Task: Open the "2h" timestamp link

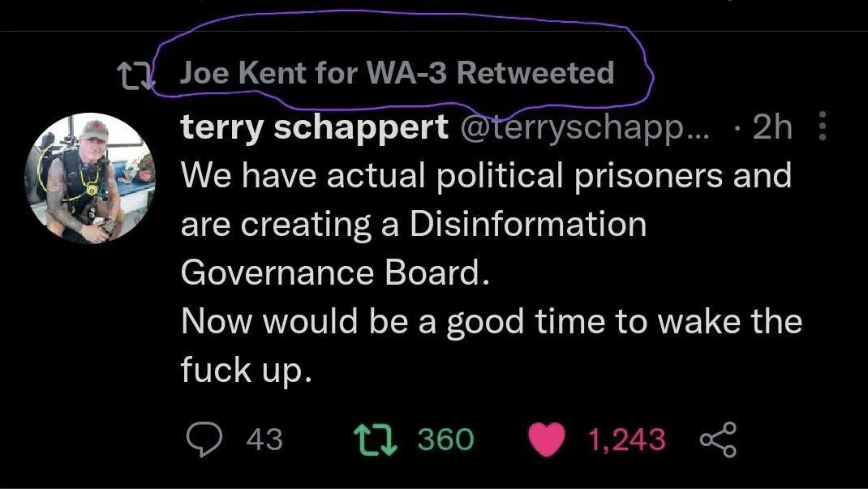Action: (771, 127)
